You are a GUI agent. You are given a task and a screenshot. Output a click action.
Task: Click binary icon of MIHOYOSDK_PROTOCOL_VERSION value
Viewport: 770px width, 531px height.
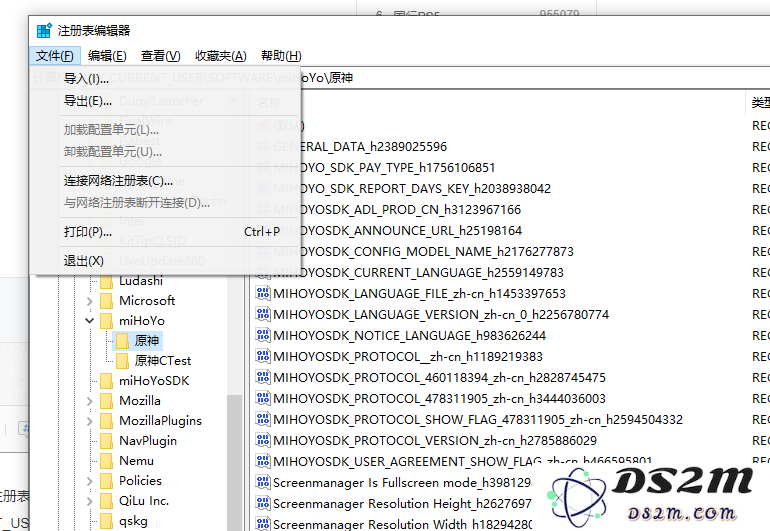click(x=263, y=440)
